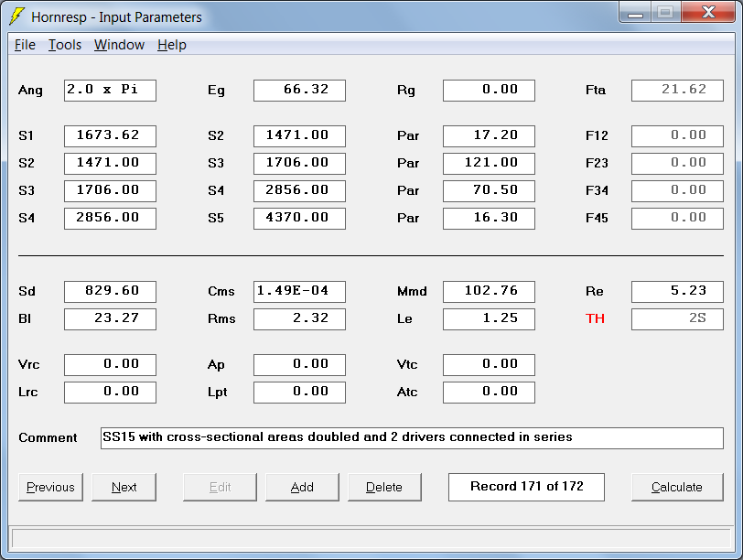Select the Atc input field
Image resolution: width=743 pixels, height=560 pixels.
[x=489, y=393]
